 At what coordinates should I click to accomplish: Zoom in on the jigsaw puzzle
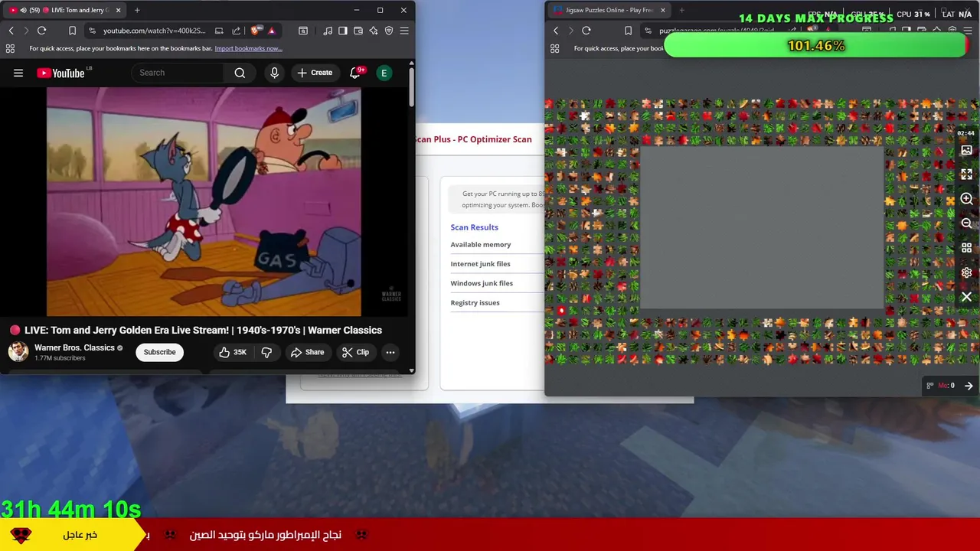[x=966, y=199]
